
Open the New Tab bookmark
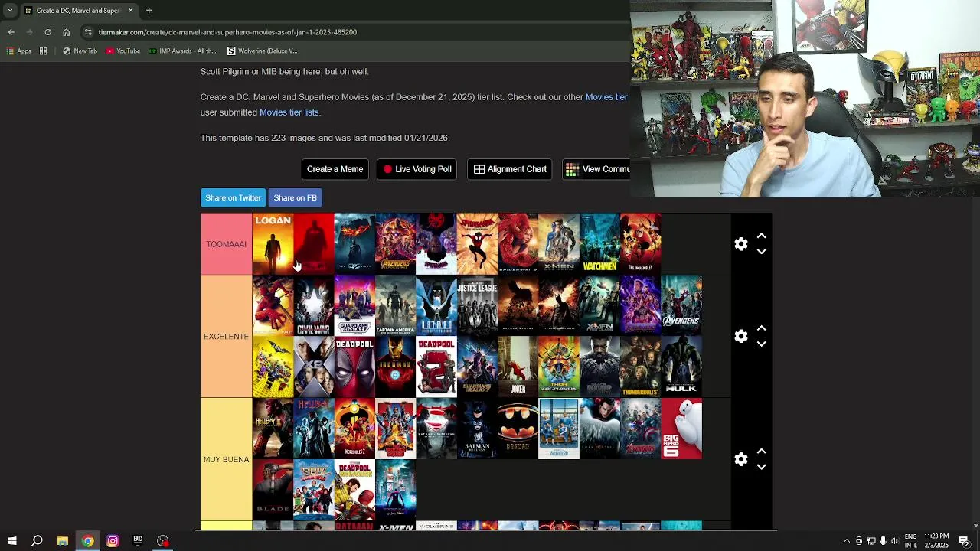[80, 51]
